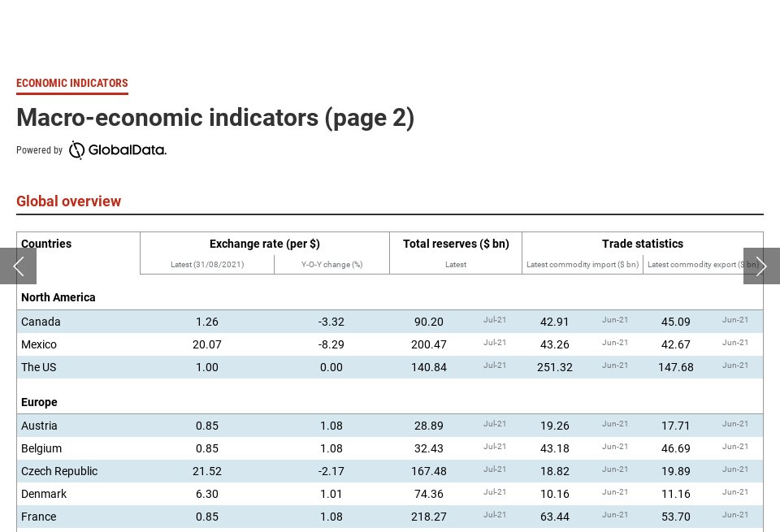Sort by Y-O-Y change (%) column
The image size is (780, 532).
tap(331, 265)
